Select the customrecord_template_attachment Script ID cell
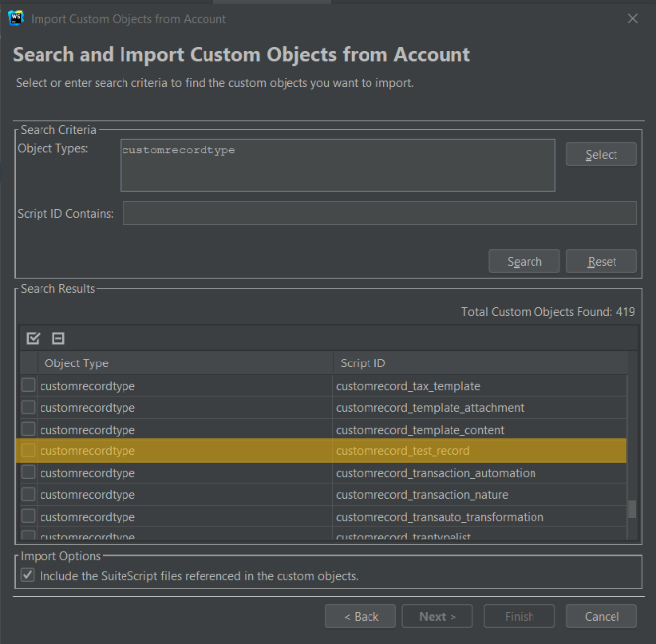The image size is (656, 644). point(480,408)
